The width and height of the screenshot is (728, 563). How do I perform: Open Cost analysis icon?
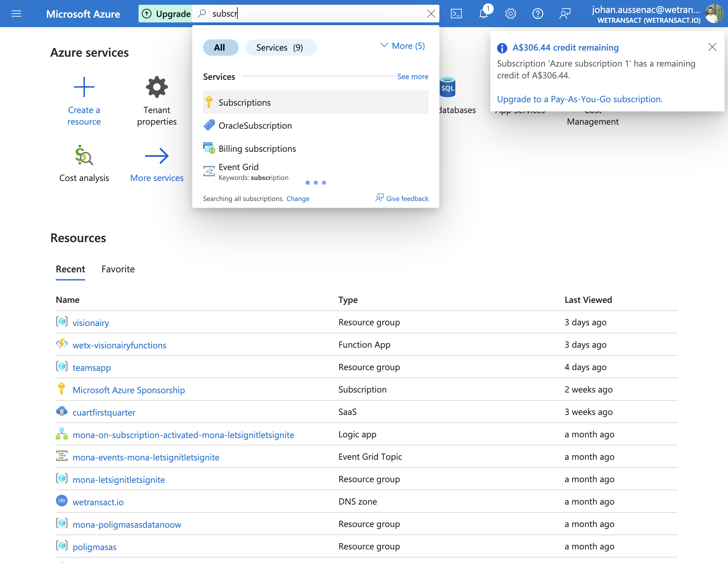click(84, 155)
